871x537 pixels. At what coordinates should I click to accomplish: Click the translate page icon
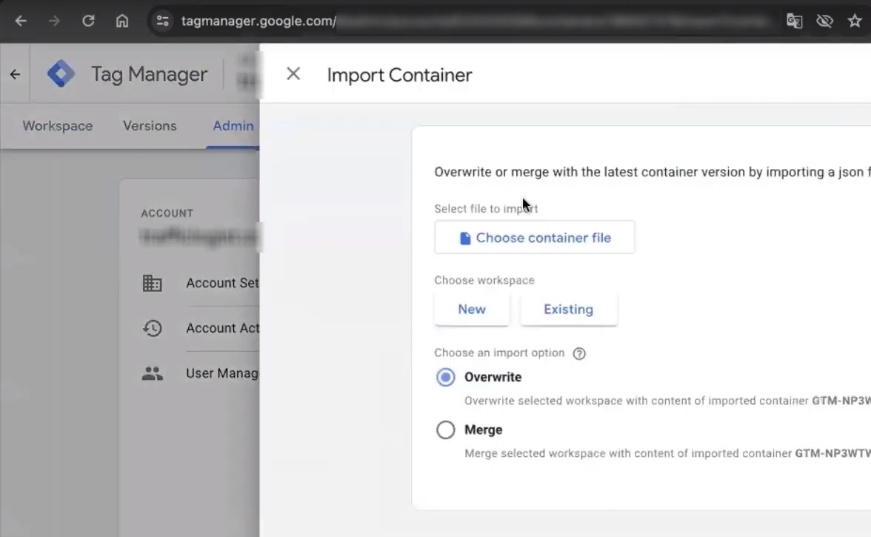coord(794,21)
